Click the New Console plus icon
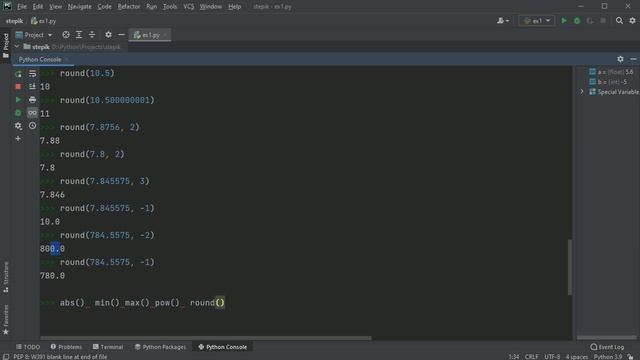 pyautogui.click(x=18, y=139)
